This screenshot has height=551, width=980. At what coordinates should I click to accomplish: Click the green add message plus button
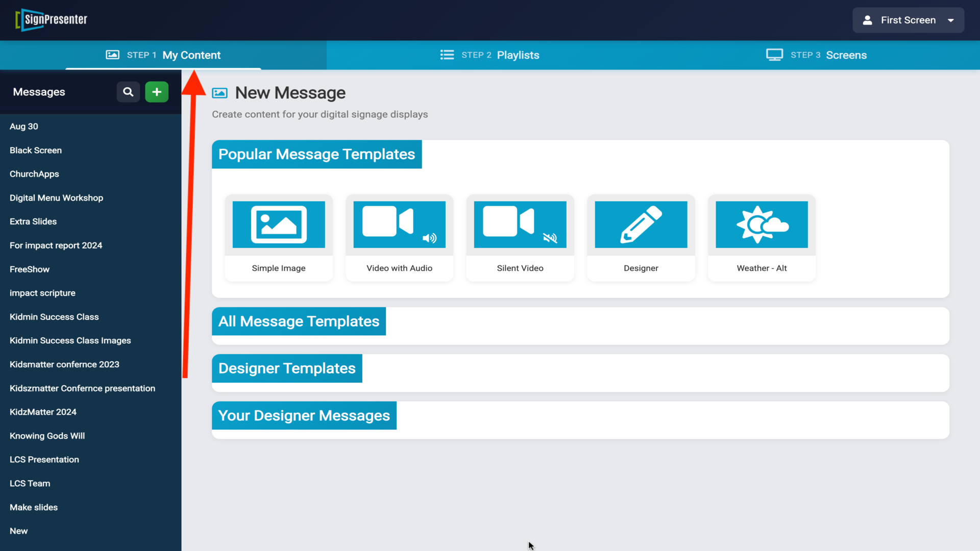point(157,92)
